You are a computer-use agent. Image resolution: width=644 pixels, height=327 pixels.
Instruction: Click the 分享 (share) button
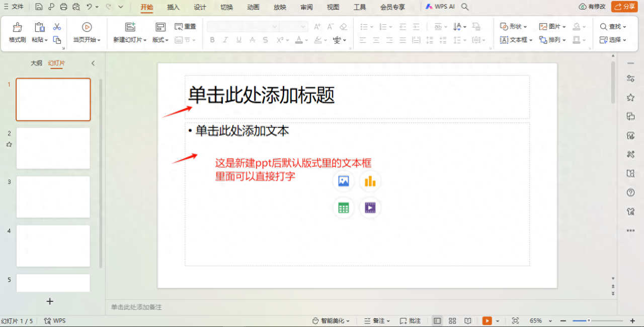pos(624,7)
